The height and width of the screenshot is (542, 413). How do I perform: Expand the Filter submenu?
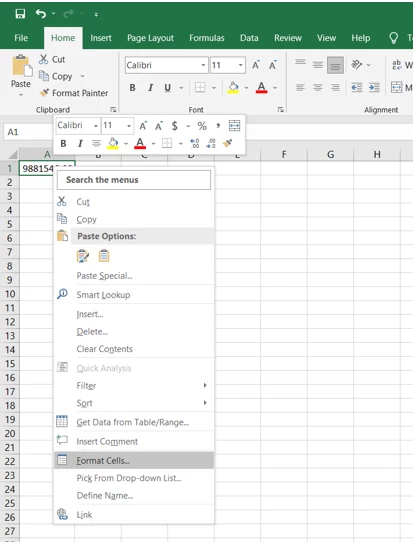click(134, 385)
